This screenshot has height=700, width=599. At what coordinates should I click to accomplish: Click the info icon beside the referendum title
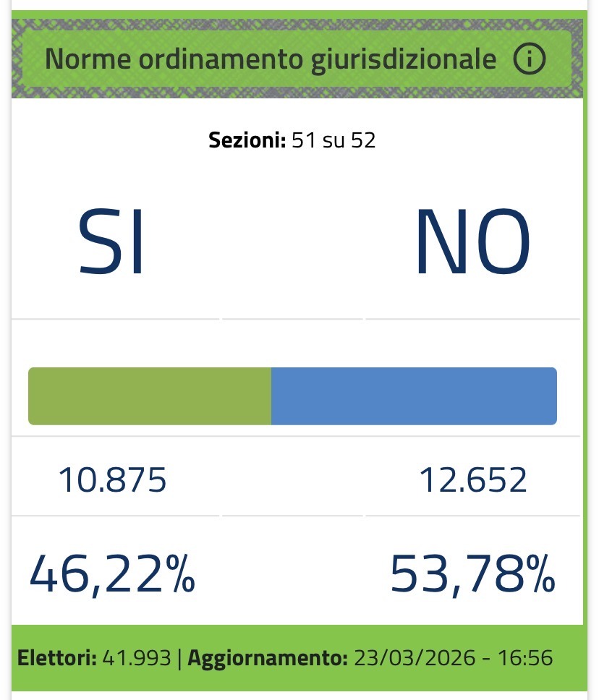pyautogui.click(x=529, y=60)
